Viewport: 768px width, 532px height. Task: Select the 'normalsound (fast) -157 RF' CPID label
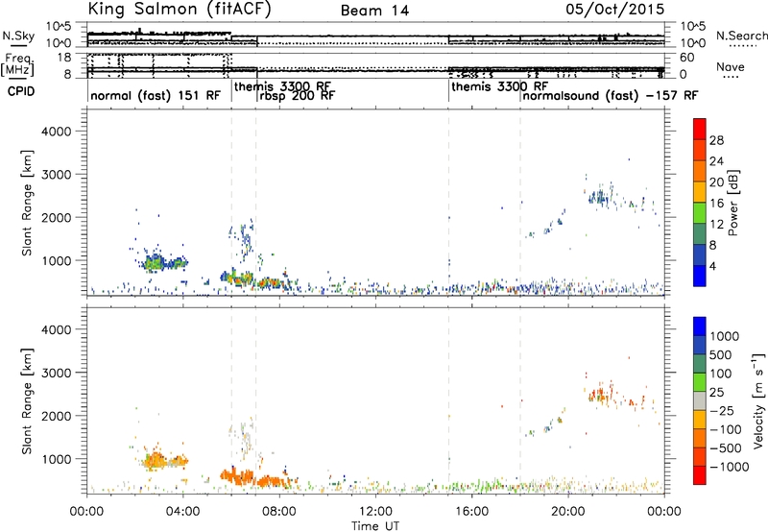[611, 95]
